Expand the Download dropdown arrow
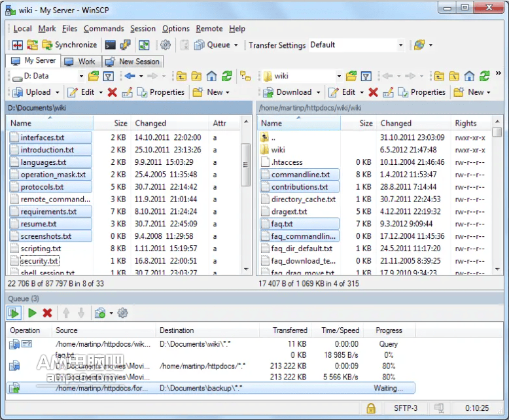The width and height of the screenshot is (509, 420). pos(319,92)
